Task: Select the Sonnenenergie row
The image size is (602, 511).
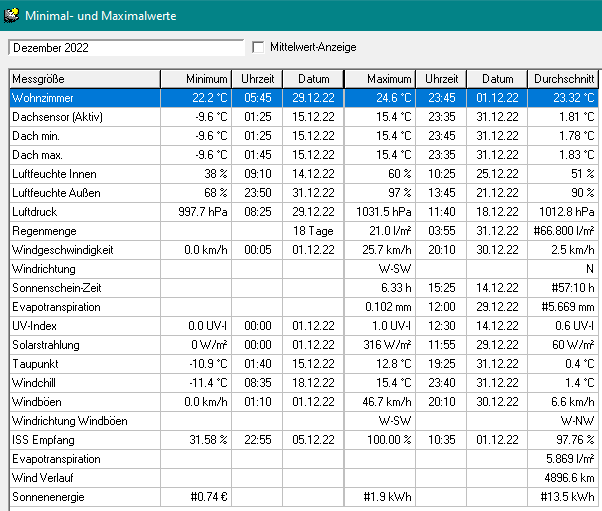Action: pos(84,497)
